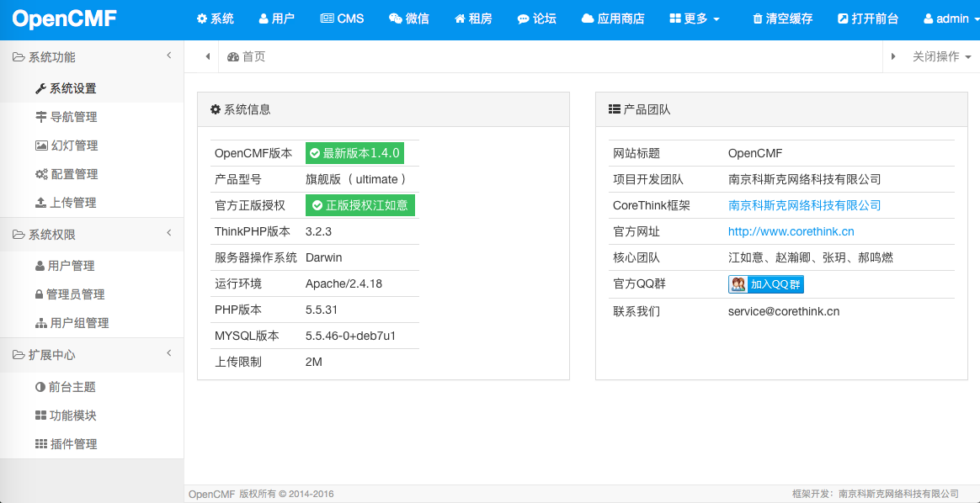Open 功能模块 in the sidebar

point(92,416)
